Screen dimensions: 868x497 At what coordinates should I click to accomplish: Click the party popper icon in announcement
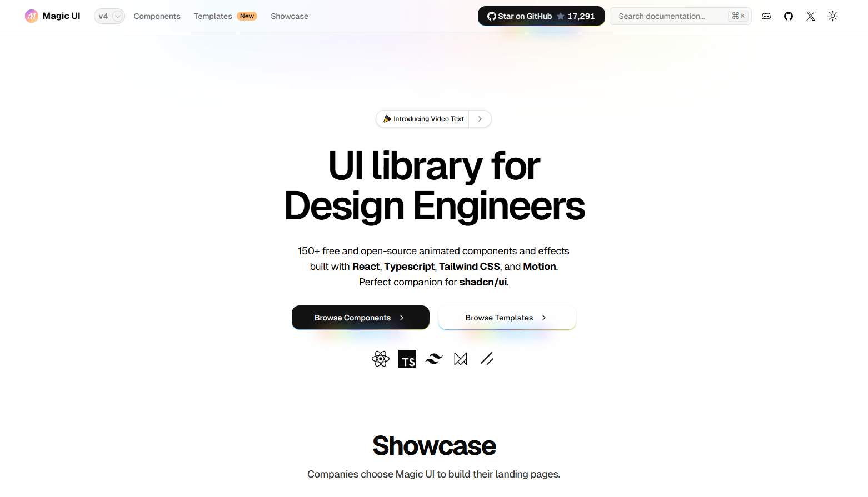click(387, 119)
